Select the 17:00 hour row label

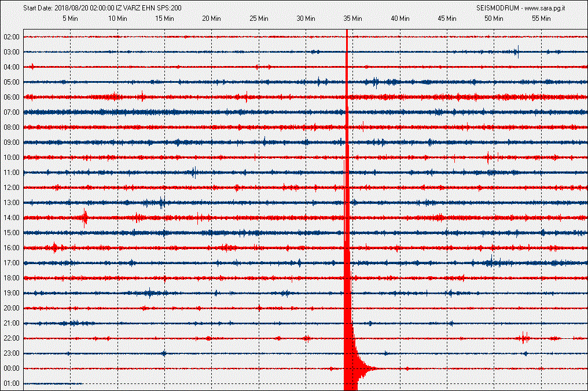coord(12,263)
